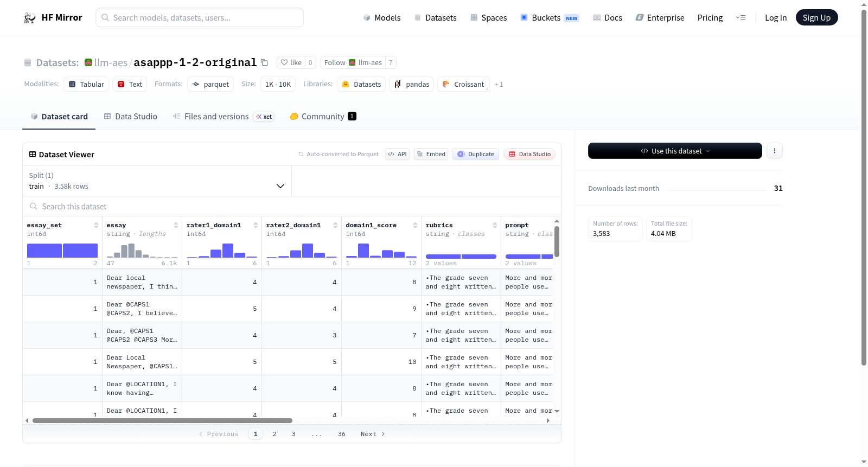Sort the rater2_domain1 column via sort icon

(x=335, y=225)
